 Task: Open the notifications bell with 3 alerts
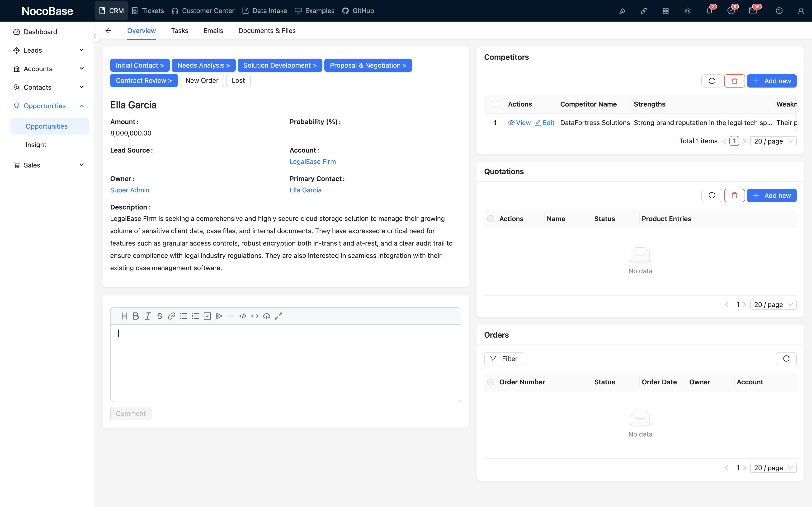(709, 11)
